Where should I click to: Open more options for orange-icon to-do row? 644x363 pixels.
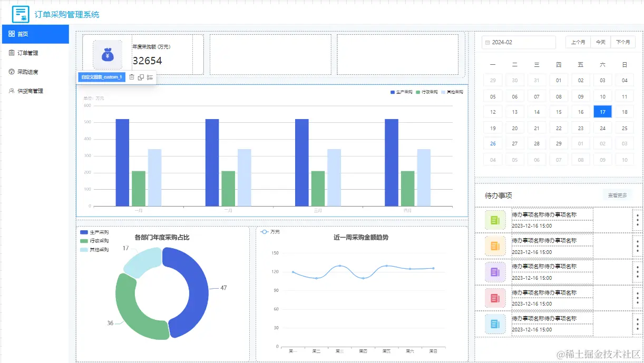638,246
